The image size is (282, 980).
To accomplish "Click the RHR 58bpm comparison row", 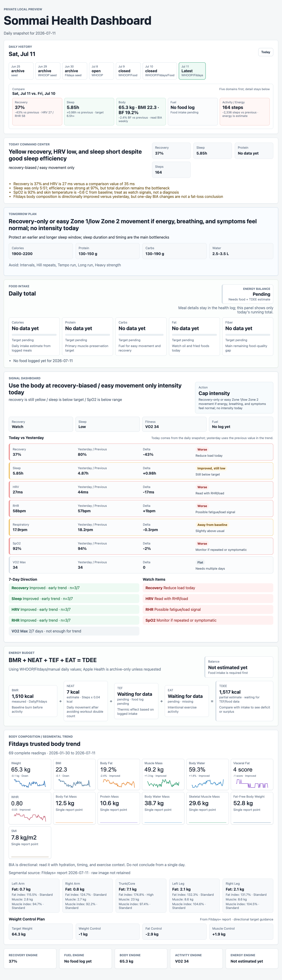I will [141, 508].
